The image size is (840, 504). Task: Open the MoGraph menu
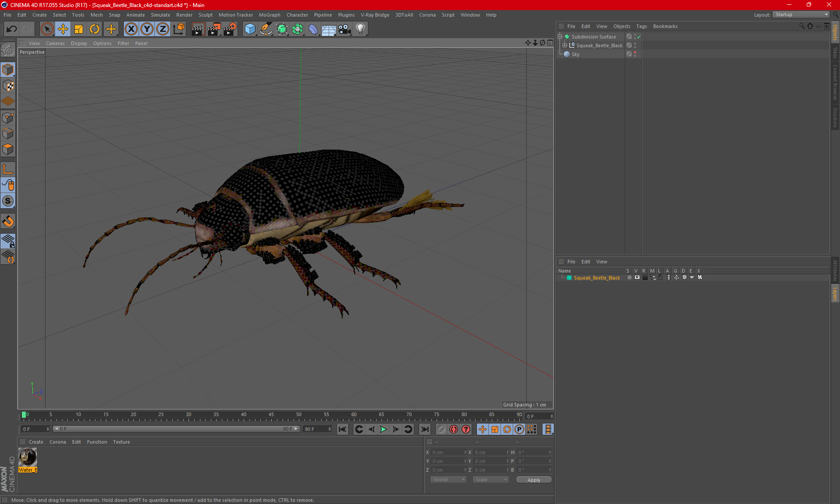click(269, 15)
